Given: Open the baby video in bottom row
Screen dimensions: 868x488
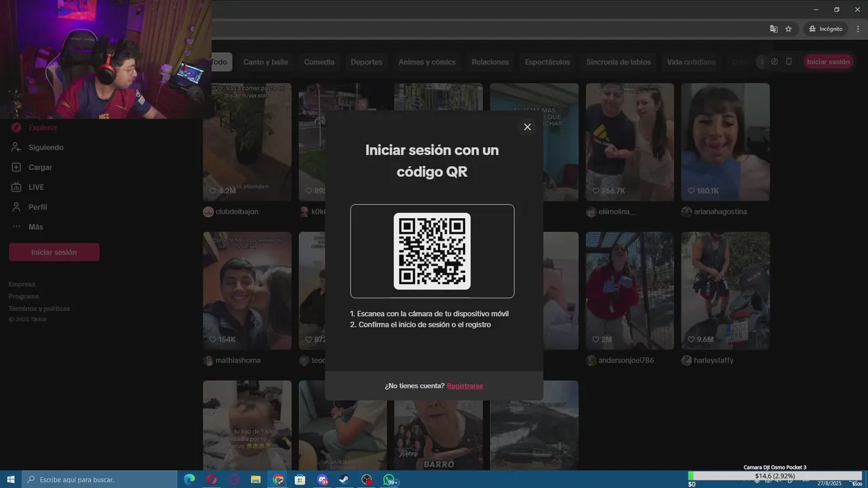Looking at the screenshot, I should 247,425.
